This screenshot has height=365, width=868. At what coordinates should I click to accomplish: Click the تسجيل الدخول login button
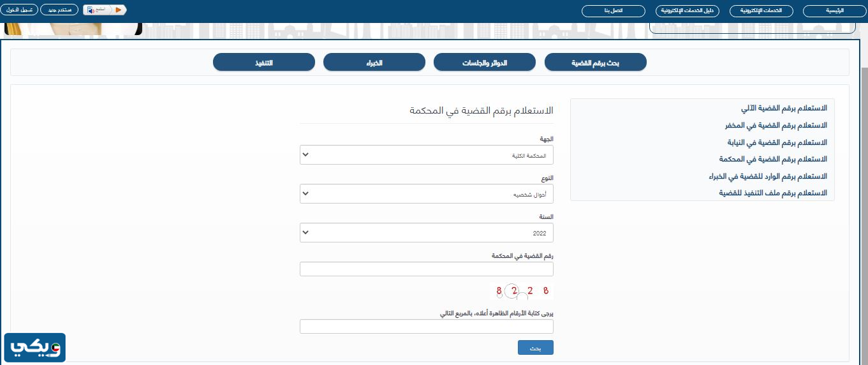pyautogui.click(x=22, y=10)
